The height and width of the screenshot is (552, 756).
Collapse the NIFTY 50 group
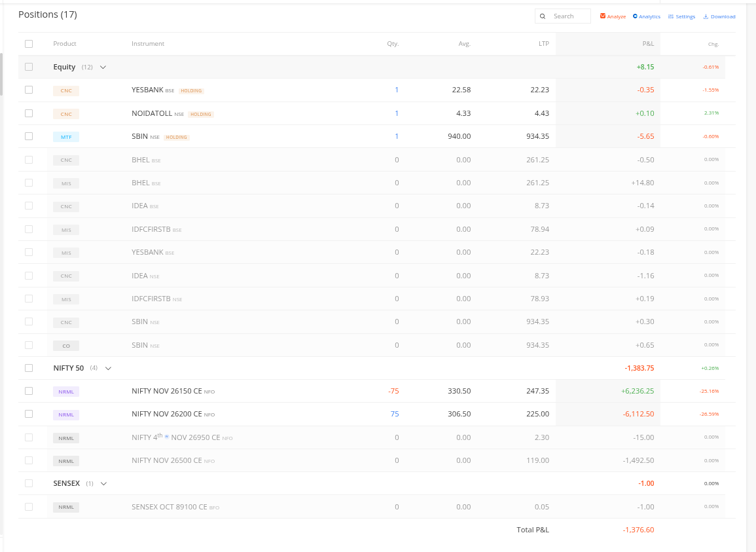click(108, 368)
